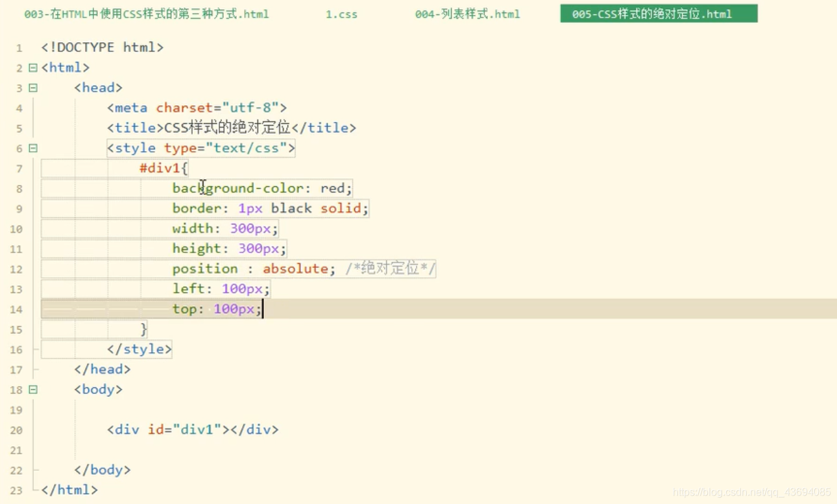Image resolution: width=837 pixels, height=504 pixels.
Task: Click the closing </body> tag
Action: pos(103,470)
